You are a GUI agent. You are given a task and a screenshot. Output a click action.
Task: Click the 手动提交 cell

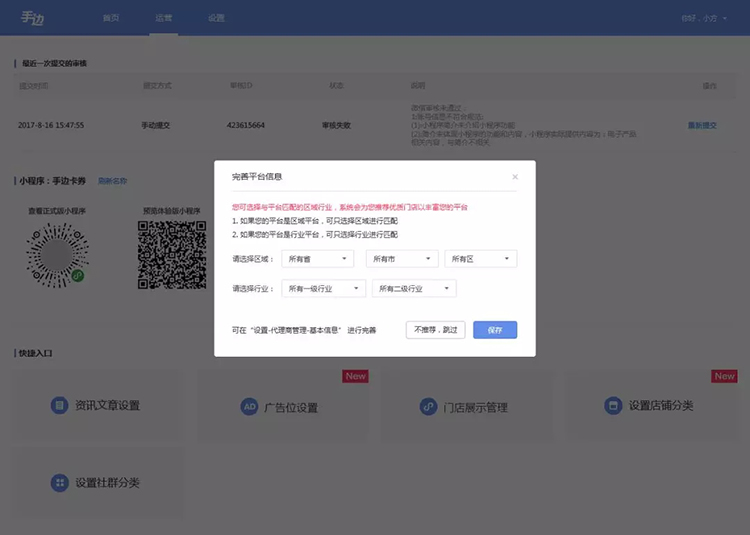pyautogui.click(x=155, y=125)
